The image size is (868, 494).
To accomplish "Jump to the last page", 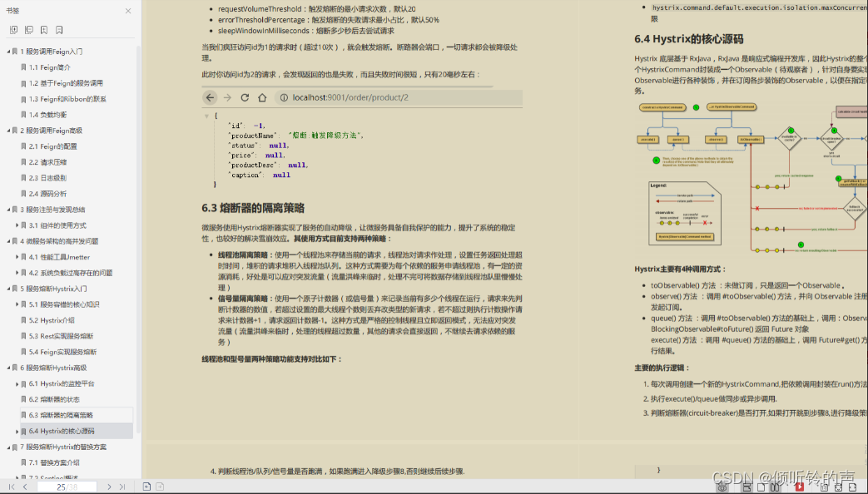I will pyautogui.click(x=122, y=487).
